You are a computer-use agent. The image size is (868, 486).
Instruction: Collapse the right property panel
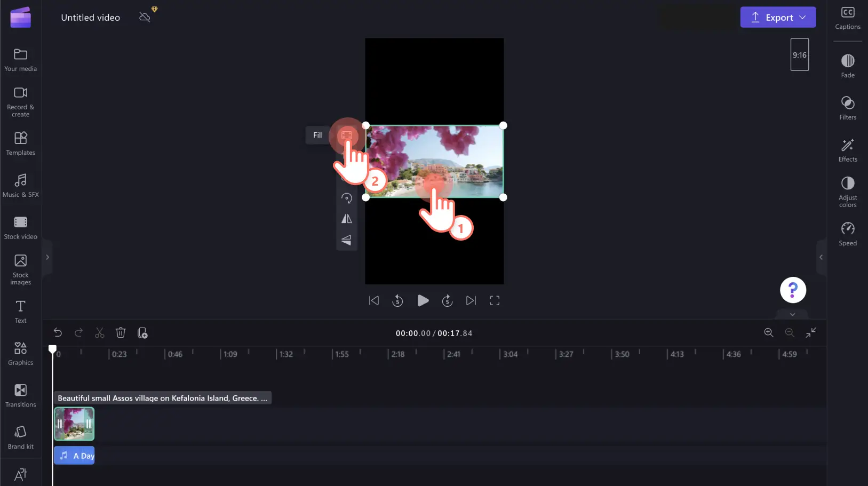click(x=821, y=257)
